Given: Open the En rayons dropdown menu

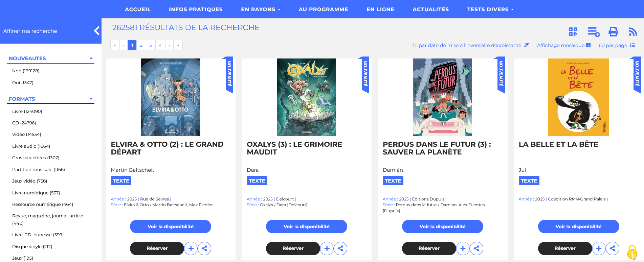Looking at the screenshot, I should 261,9.
